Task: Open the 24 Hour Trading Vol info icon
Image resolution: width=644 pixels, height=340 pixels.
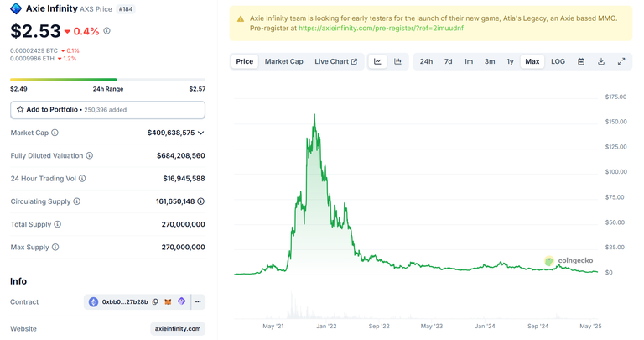Action: click(x=82, y=179)
